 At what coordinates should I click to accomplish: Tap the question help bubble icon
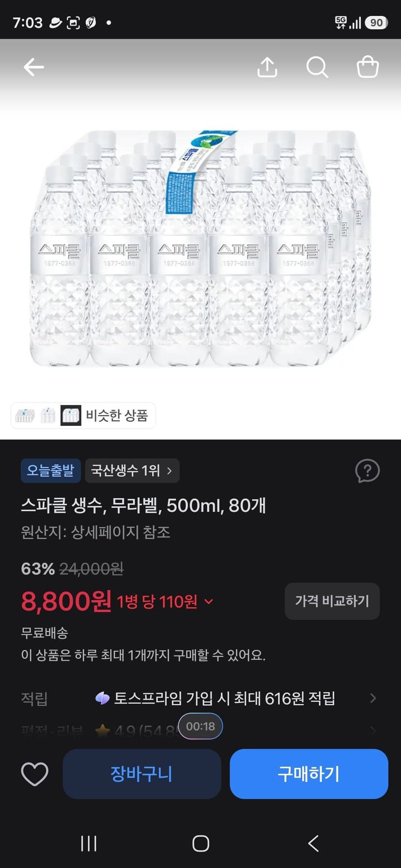pos(368,471)
